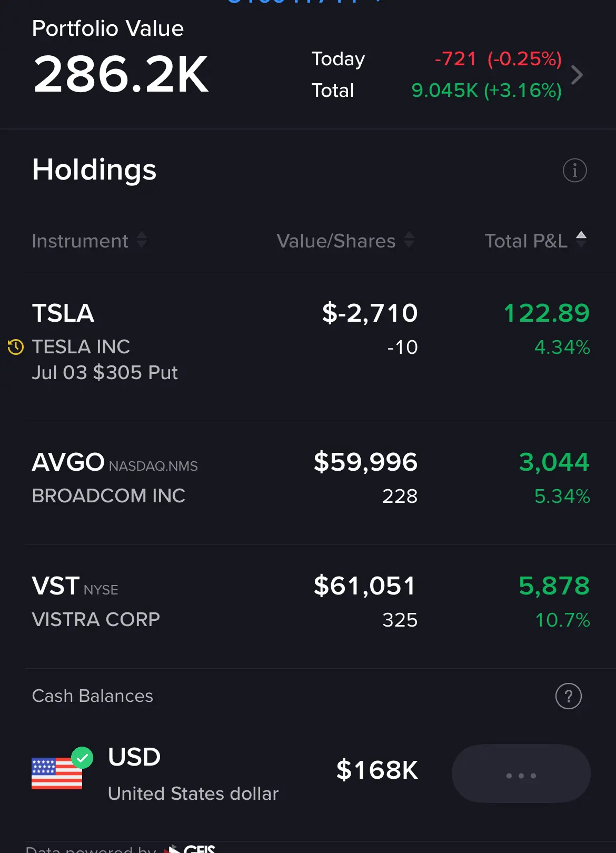Open the TSLA Jul 03 $305 Put position
The image size is (616, 853).
308,346
